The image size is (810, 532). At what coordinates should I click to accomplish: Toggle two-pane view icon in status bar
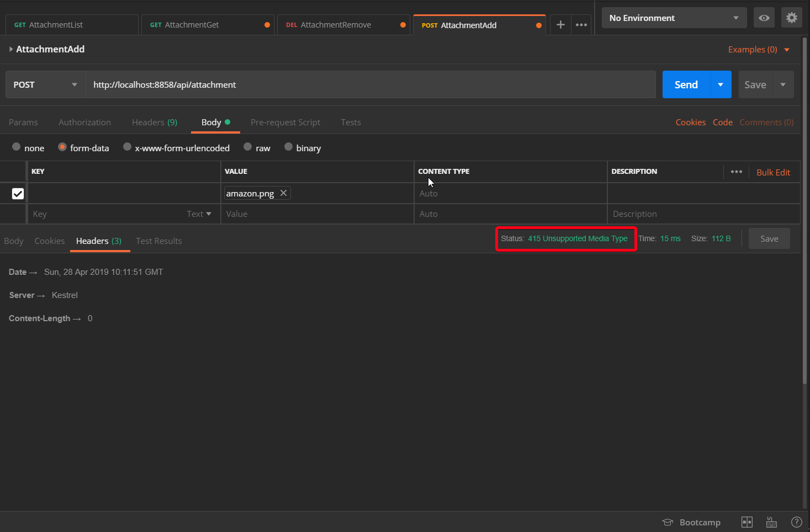(x=747, y=522)
